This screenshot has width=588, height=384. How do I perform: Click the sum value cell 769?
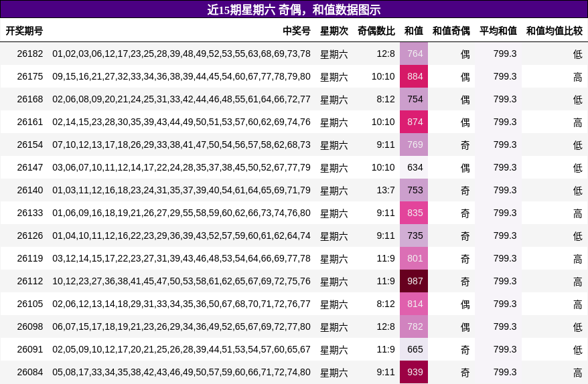pyautogui.click(x=414, y=145)
